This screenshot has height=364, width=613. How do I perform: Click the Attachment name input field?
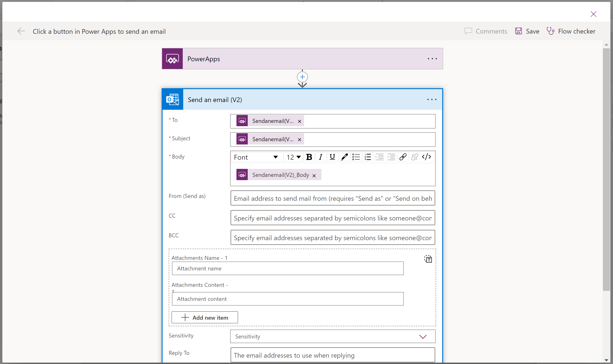(287, 268)
